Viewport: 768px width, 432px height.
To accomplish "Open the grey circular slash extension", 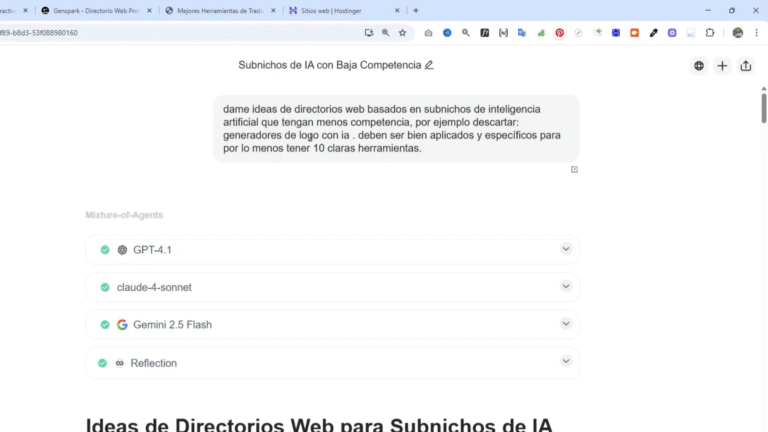I will click(578, 33).
